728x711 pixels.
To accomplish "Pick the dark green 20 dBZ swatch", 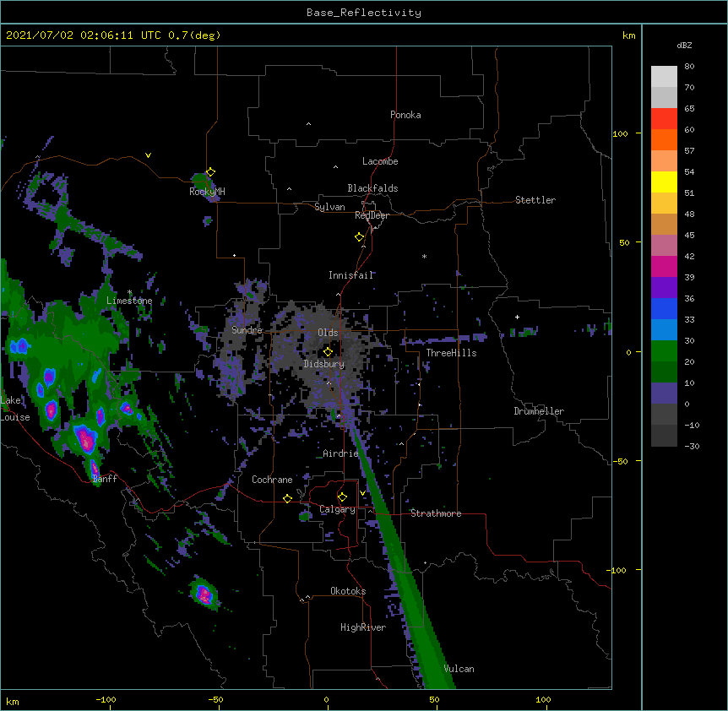I will 664,372.
